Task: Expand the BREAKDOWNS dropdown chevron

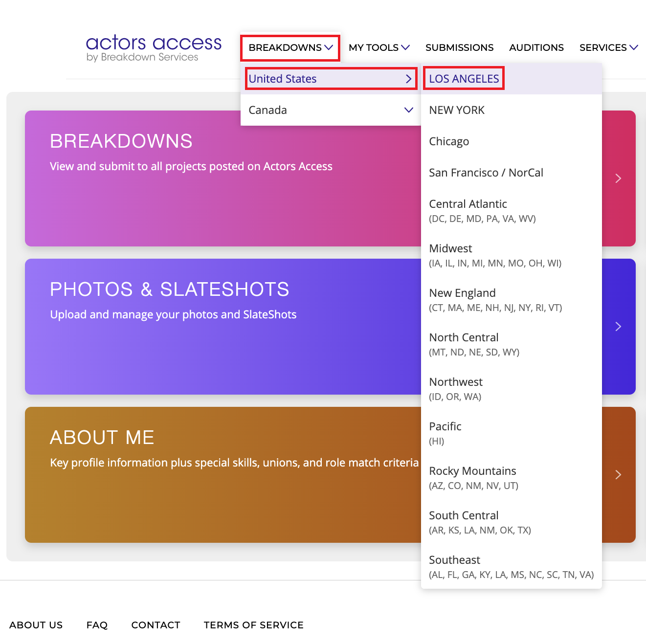Action: [x=329, y=47]
